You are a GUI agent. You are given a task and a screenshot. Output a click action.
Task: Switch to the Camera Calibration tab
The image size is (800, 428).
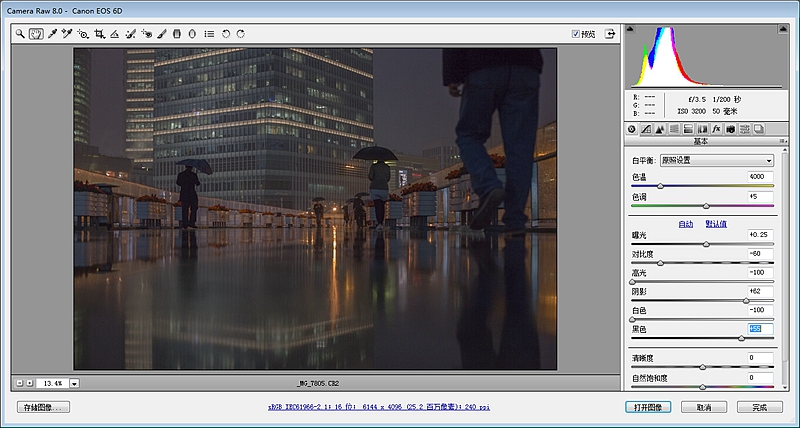[x=731, y=129]
